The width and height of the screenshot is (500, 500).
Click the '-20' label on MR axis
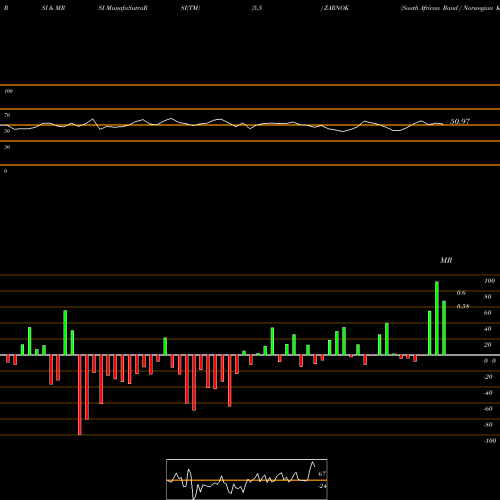(x=488, y=377)
